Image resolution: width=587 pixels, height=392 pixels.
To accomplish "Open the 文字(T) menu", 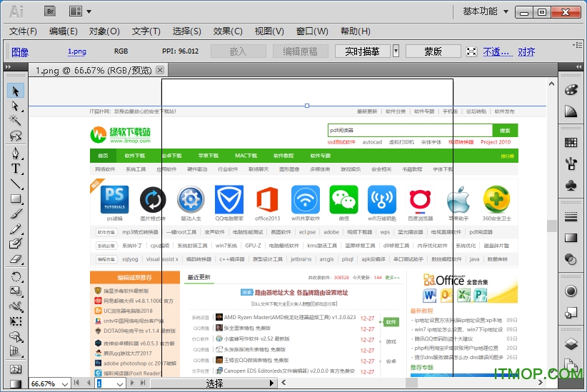I will point(146,31).
